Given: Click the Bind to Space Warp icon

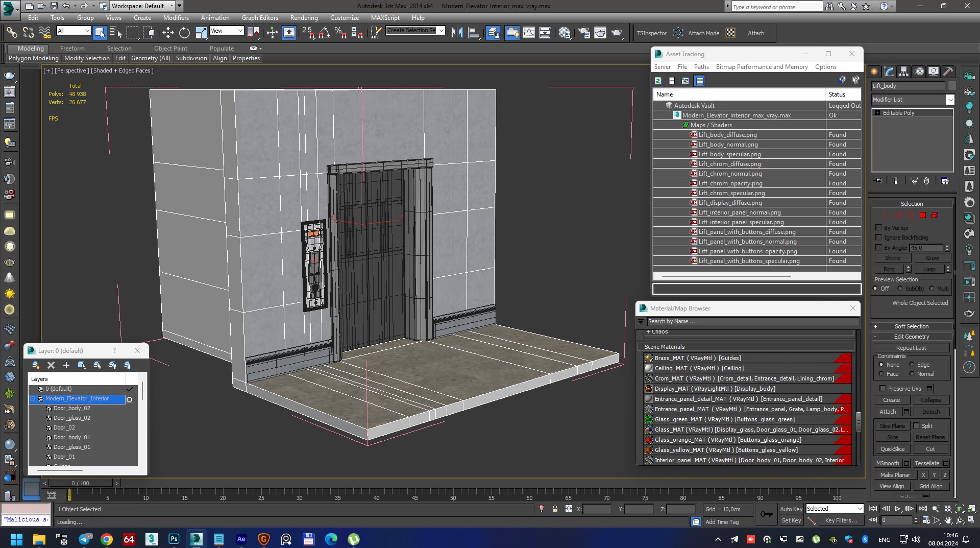Looking at the screenshot, I should [45, 33].
